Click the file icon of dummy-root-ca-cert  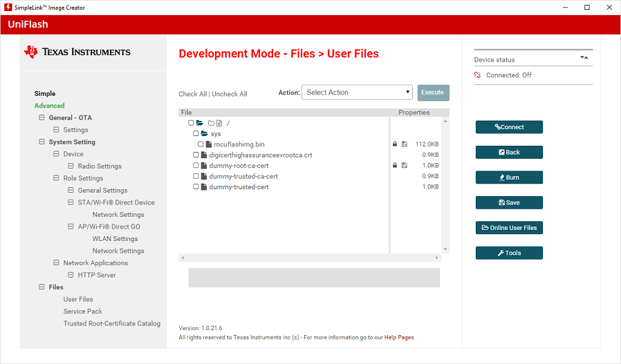click(204, 166)
